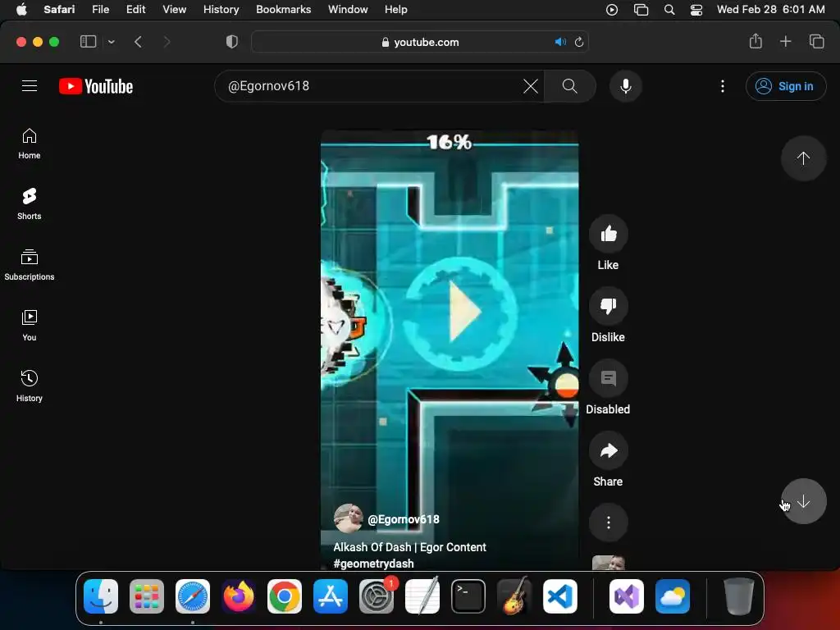Open Visual Studio Code from the Dock

click(x=559, y=596)
